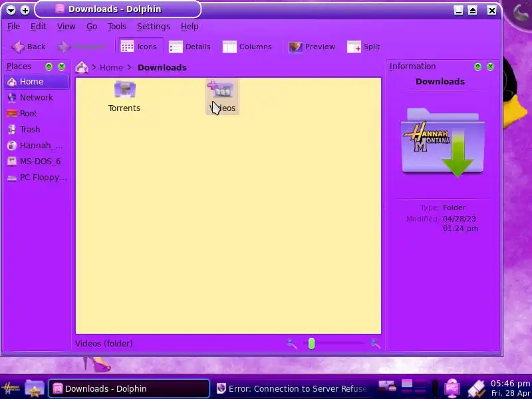Float the Information panel with green button

[x=477, y=66]
